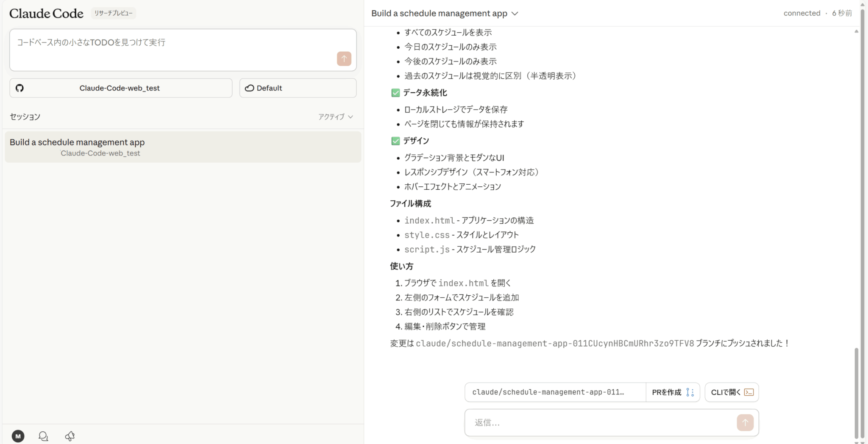Image resolution: width=868 pixels, height=444 pixels.
Task: Click the GitHub icon in repository selector
Action: [19, 88]
